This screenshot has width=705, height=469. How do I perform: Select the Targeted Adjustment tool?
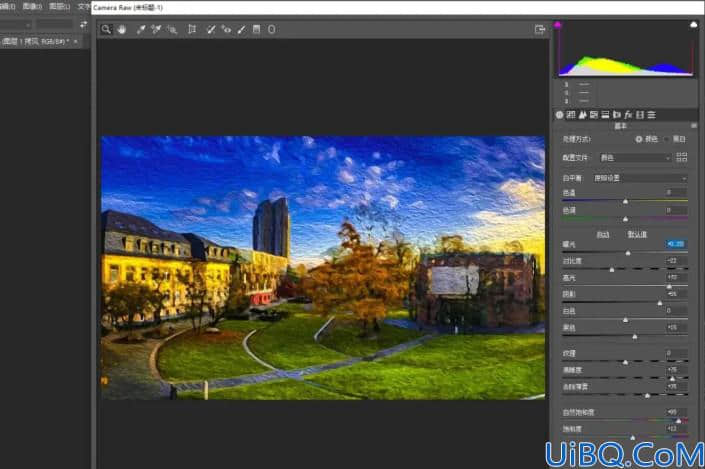coord(172,29)
